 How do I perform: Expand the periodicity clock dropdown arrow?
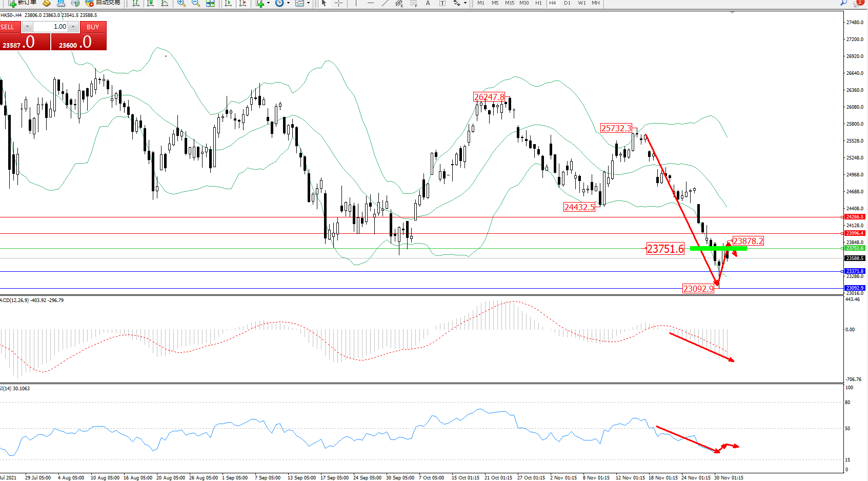click(x=288, y=3)
